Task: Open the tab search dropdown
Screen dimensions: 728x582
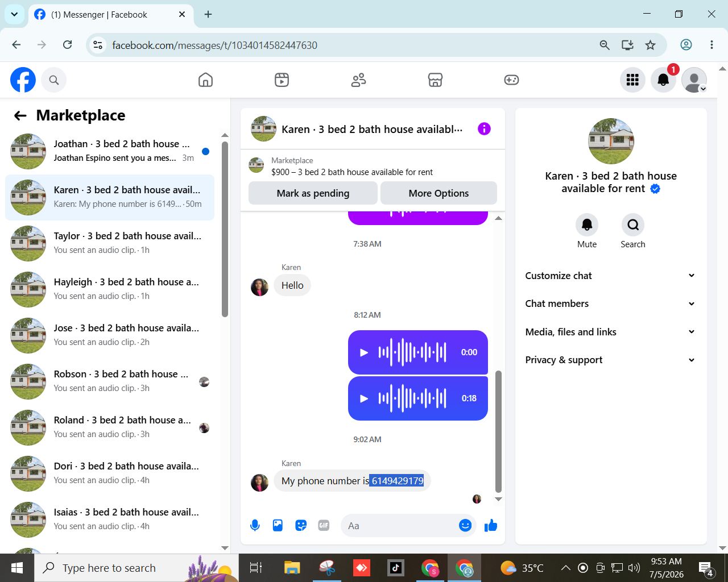Action: point(14,15)
